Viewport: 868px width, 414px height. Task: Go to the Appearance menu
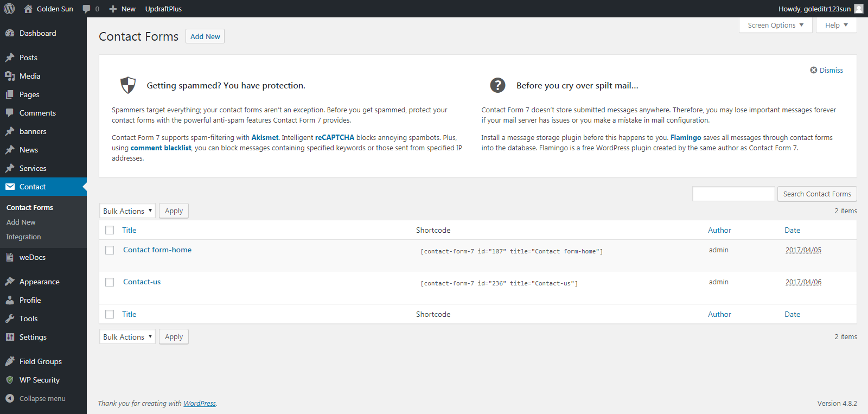pos(39,282)
